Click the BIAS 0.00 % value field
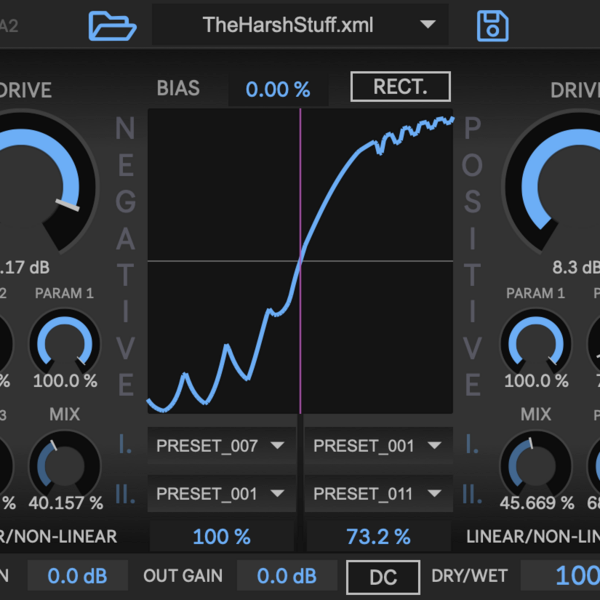This screenshot has width=600, height=600. (278, 90)
